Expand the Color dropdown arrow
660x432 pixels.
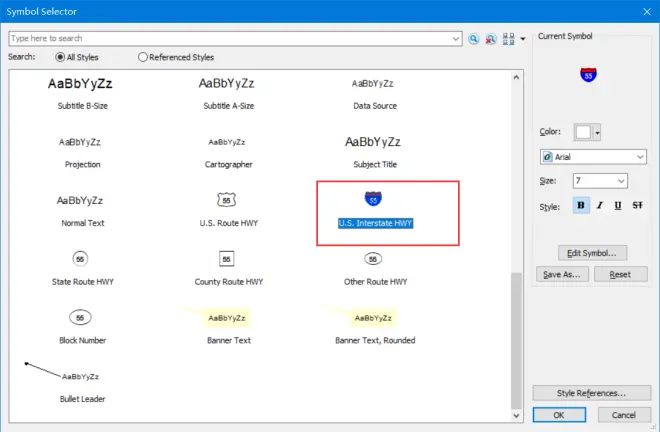(x=597, y=133)
